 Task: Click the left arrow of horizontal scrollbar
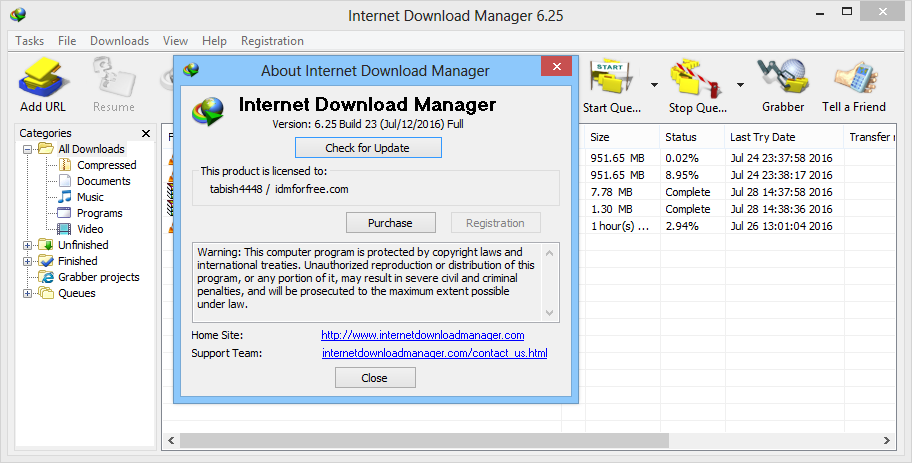pyautogui.click(x=172, y=440)
